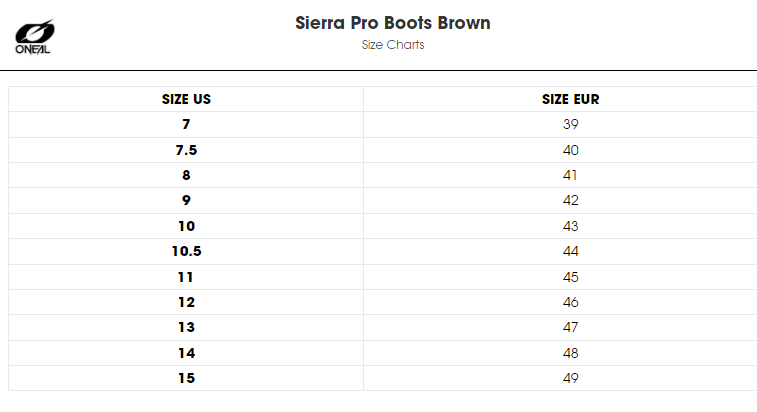Select US size 10.5 cell
Viewport: 757px width, 412px height.
186,251
